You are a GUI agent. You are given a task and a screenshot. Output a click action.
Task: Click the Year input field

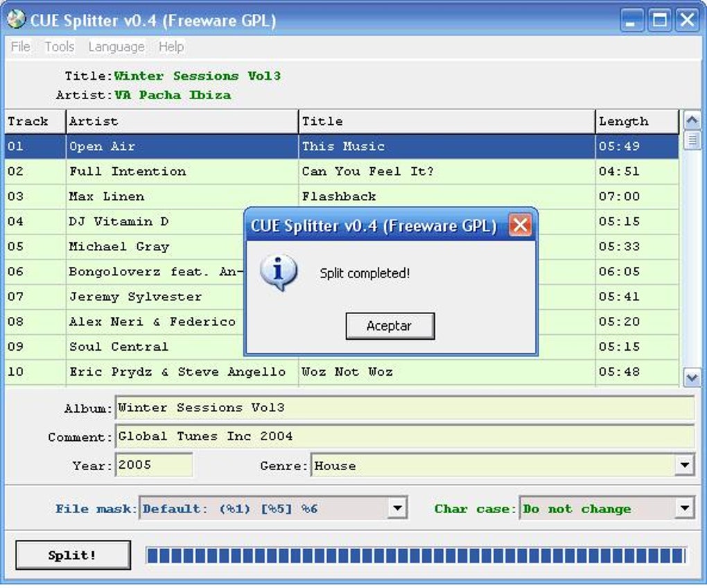[154, 465]
